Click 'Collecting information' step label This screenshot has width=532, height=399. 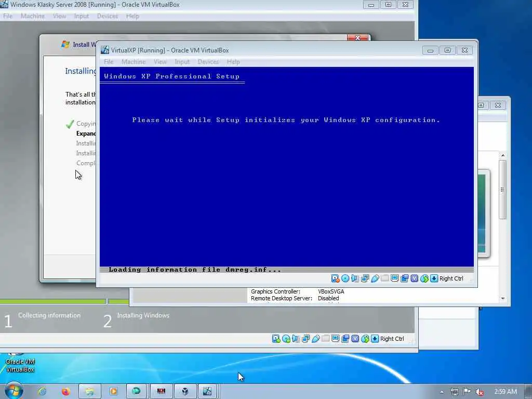pyautogui.click(x=49, y=315)
